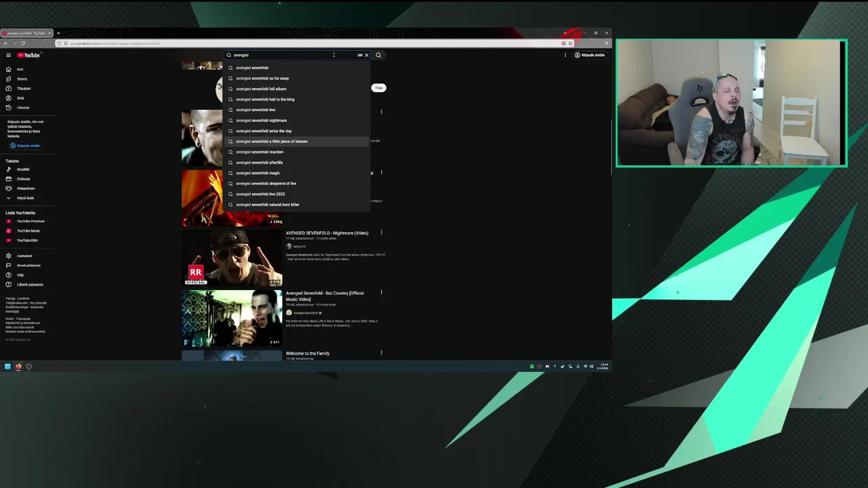Bookmark the page with the star icon
The width and height of the screenshot is (868, 488).
570,43
